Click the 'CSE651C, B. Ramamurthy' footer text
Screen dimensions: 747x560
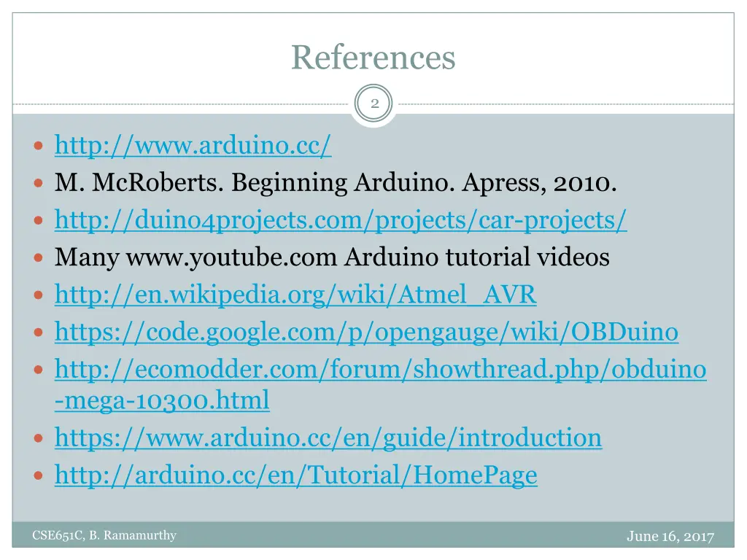(104, 535)
